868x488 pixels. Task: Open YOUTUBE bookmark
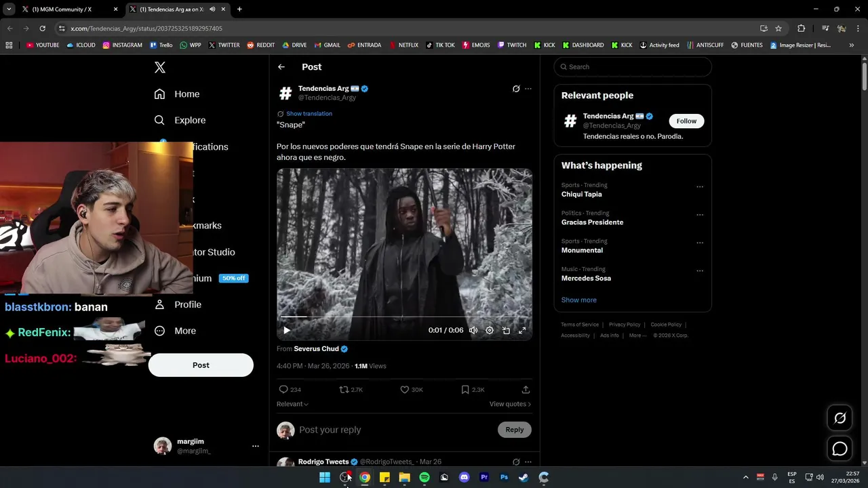click(43, 45)
